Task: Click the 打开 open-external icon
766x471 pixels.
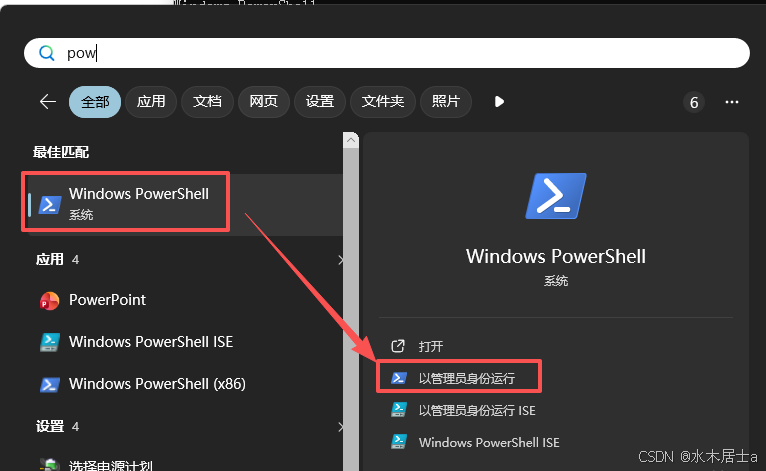Action: [398, 346]
